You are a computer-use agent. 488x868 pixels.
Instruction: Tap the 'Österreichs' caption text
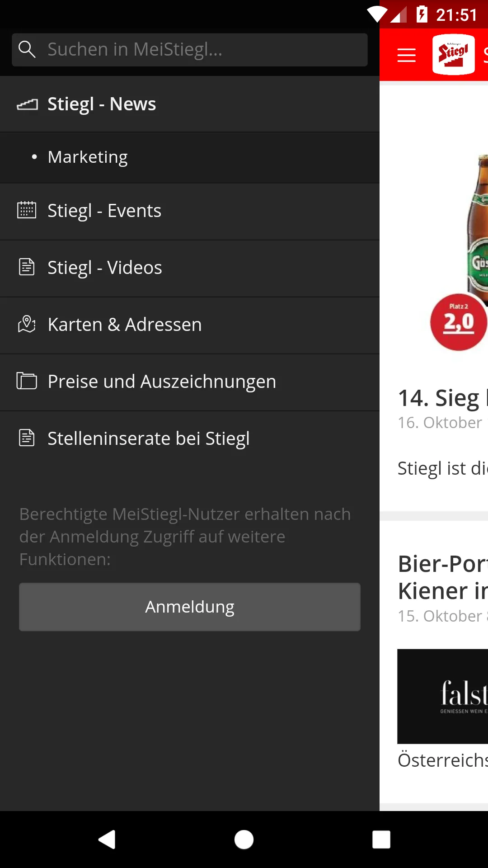point(443,760)
